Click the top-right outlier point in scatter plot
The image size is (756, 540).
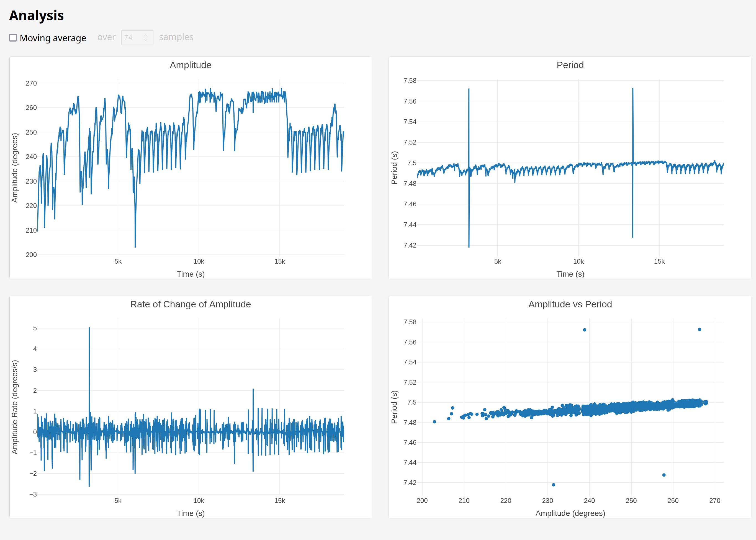coord(700,330)
